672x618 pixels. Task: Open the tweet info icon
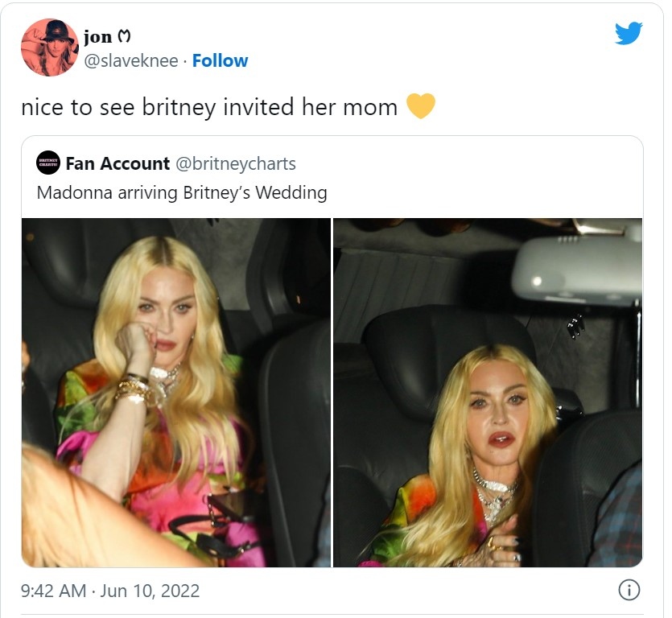tap(629, 590)
